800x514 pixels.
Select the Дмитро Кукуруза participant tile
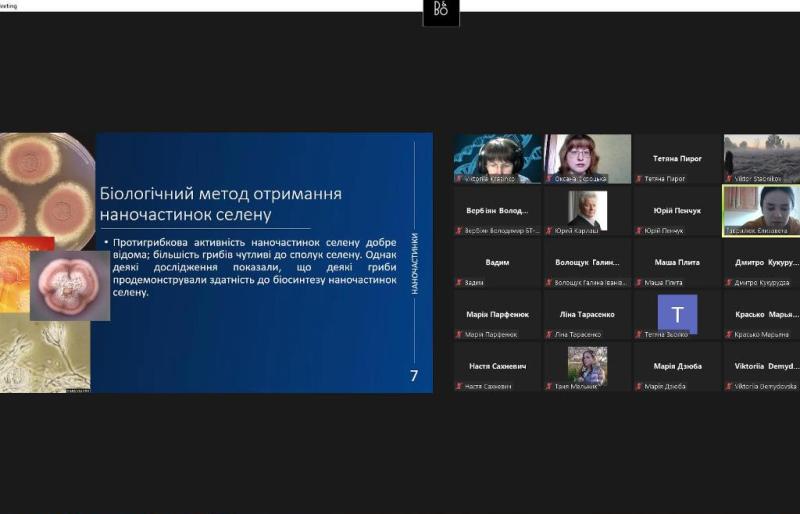point(761,264)
